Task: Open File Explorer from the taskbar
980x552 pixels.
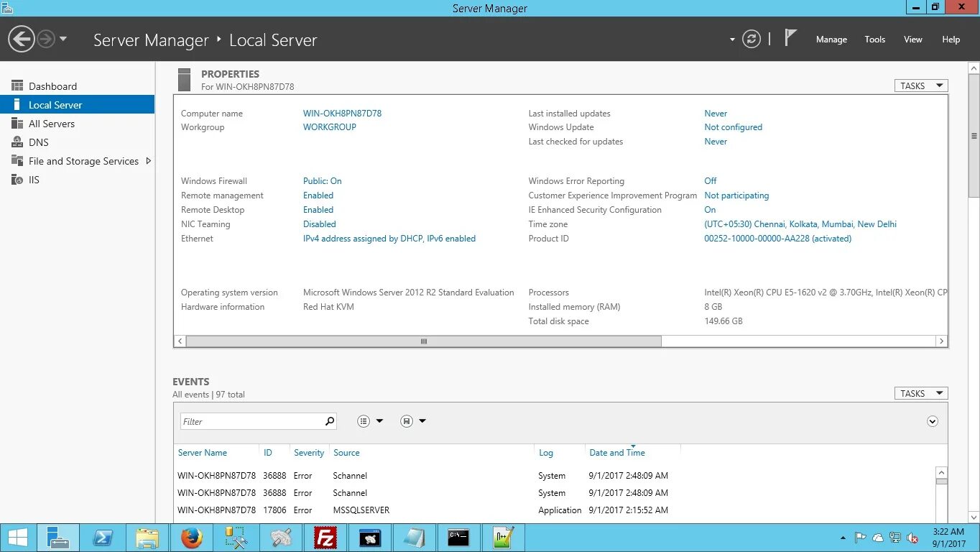Action: [x=148, y=538]
